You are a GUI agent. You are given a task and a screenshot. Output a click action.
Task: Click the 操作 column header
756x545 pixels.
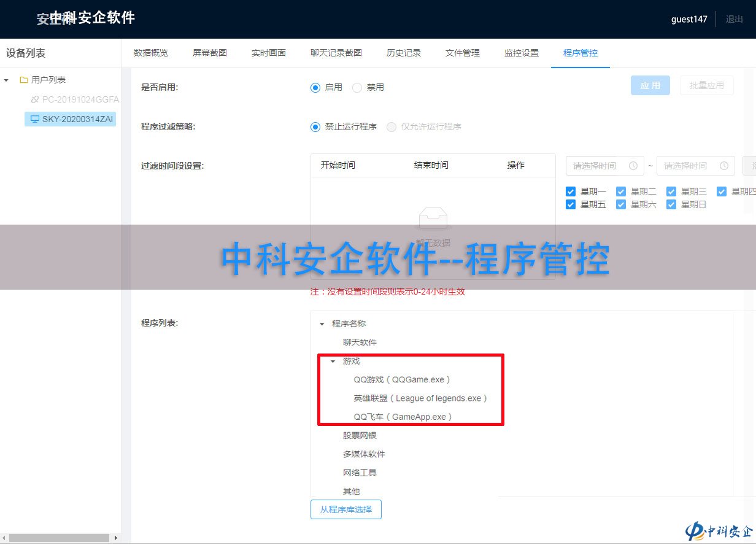(x=515, y=165)
